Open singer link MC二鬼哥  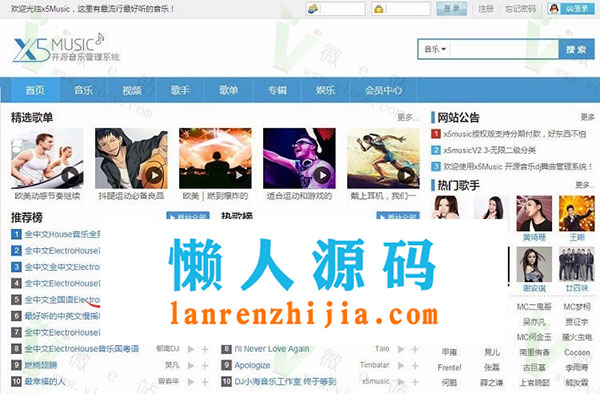534,307
